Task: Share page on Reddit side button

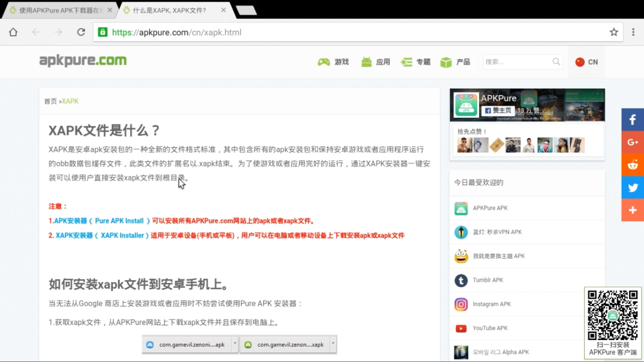Action: [633, 165]
